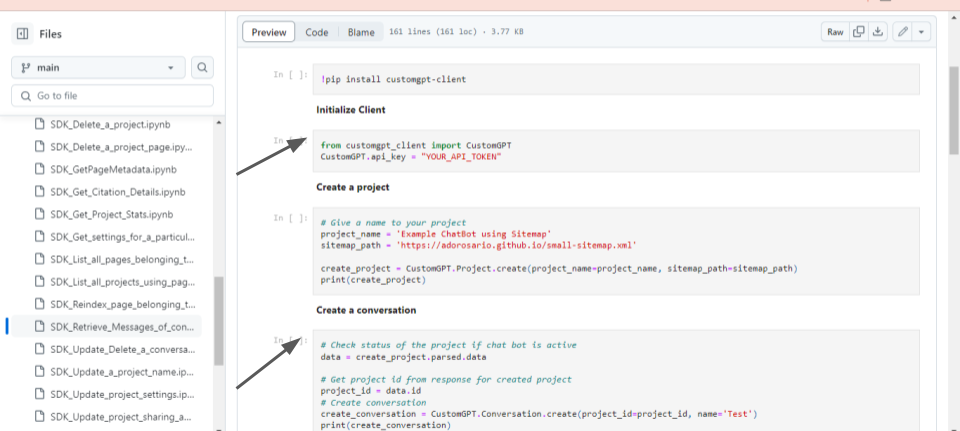
Task: Open more edit options dropdown arrow
Action: (x=921, y=32)
